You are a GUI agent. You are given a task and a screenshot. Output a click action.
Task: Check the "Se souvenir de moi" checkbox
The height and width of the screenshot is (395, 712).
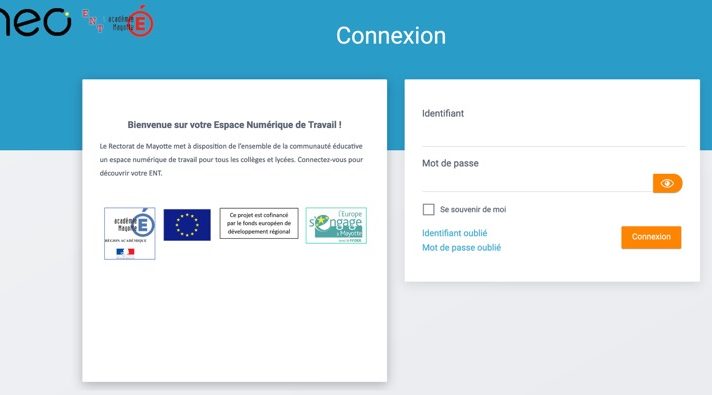(428, 209)
